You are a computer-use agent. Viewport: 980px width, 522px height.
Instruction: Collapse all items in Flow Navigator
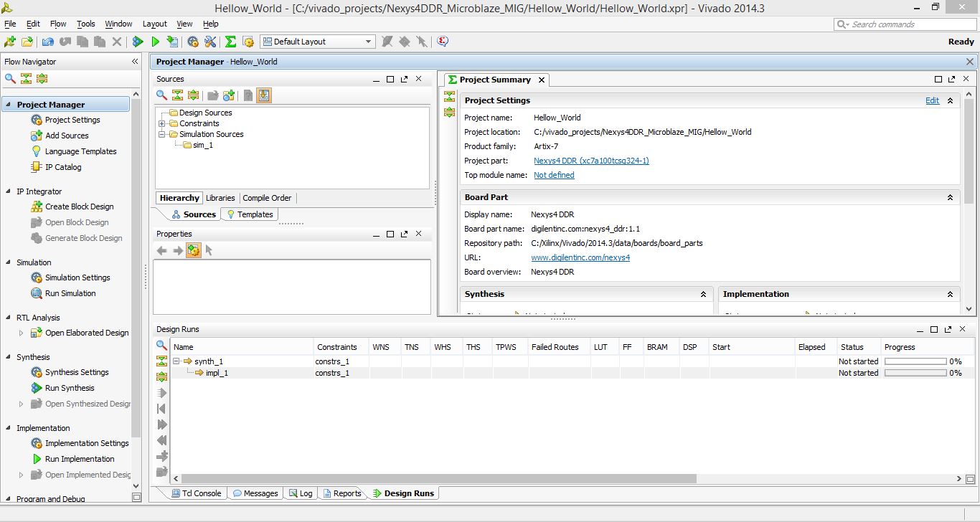pyautogui.click(x=27, y=79)
